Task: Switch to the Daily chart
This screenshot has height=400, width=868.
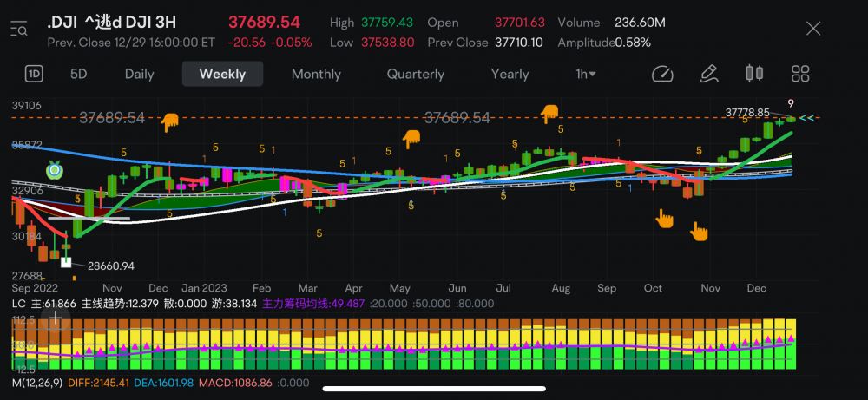Action: pyautogui.click(x=139, y=74)
